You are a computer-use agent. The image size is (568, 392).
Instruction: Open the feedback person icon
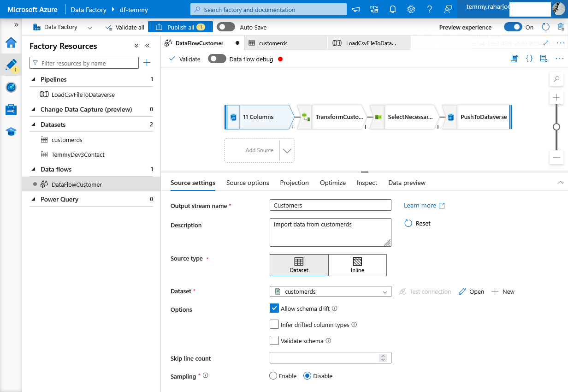pyautogui.click(x=448, y=9)
